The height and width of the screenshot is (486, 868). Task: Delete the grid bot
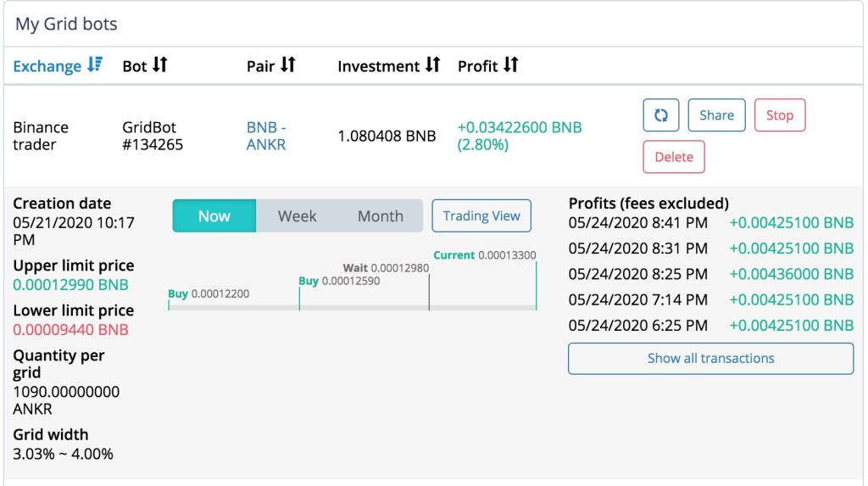[673, 157]
